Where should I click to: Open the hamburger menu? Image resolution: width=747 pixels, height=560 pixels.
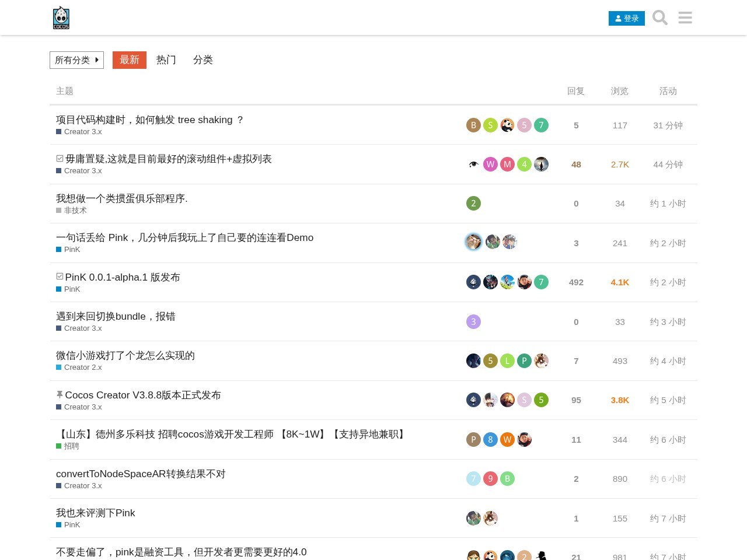pos(685,17)
